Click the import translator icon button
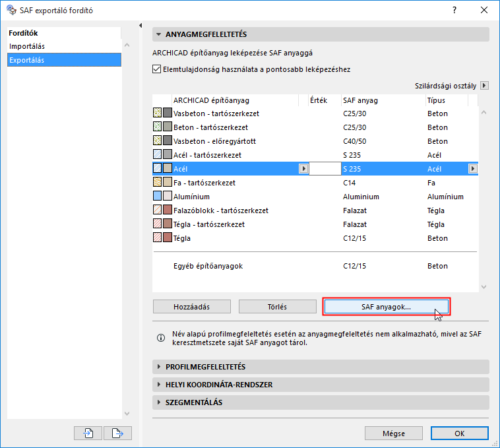This screenshot has width=500, height=448. 88,433
